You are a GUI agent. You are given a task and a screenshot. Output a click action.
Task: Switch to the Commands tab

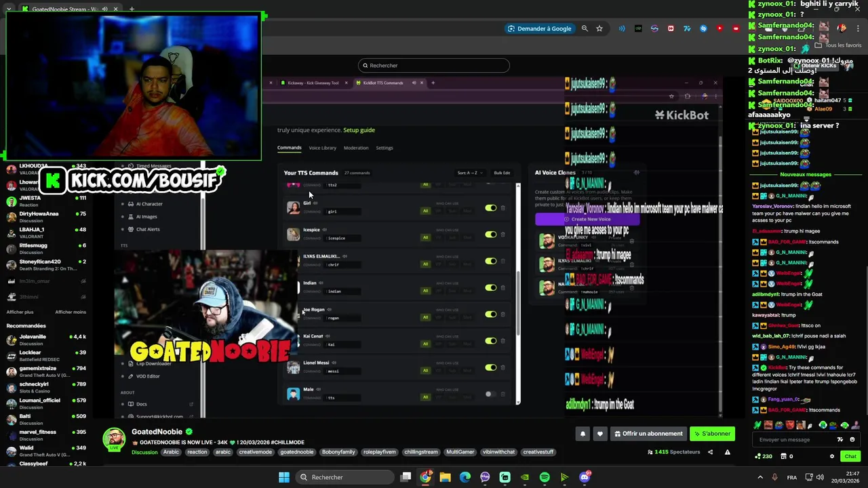[x=289, y=148]
